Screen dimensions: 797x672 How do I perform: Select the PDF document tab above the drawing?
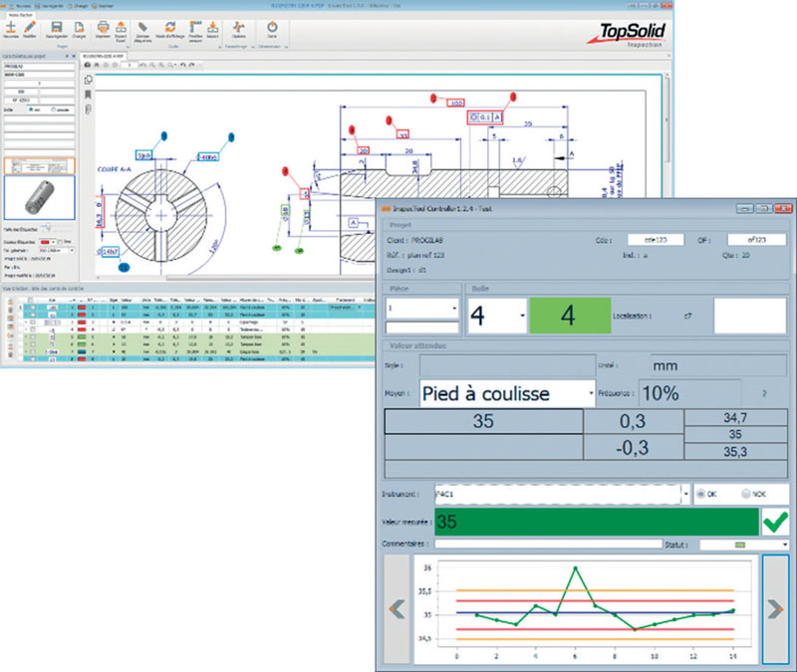tap(104, 56)
